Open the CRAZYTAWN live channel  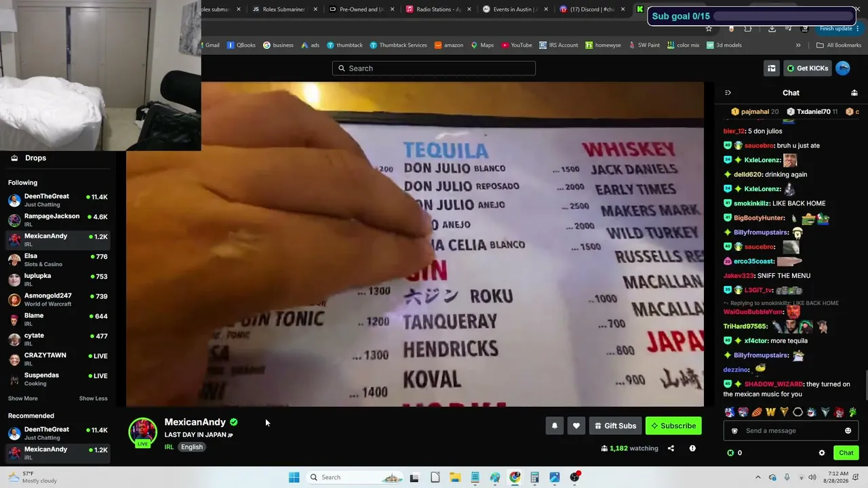coord(58,359)
